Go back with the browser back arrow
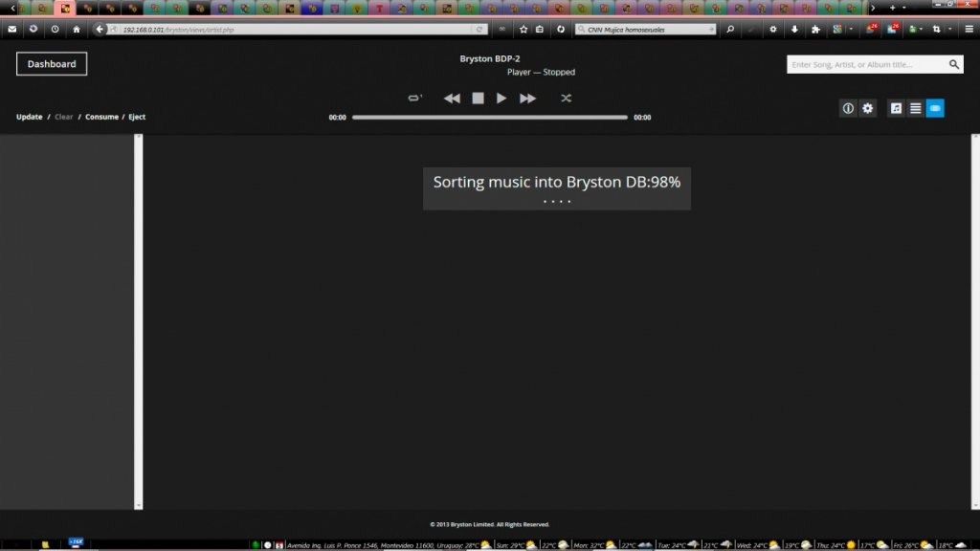The width and height of the screenshot is (980, 551). click(x=100, y=29)
